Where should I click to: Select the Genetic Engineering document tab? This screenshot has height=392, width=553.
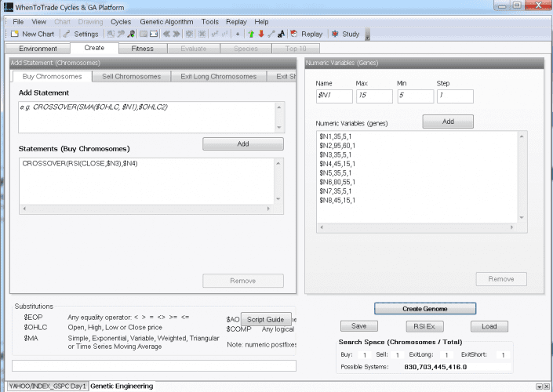(122, 386)
